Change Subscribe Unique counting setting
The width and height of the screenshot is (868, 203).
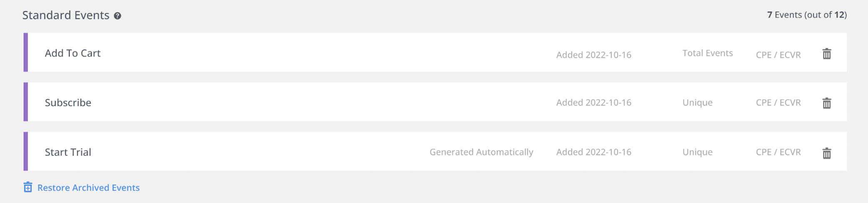pos(697,103)
